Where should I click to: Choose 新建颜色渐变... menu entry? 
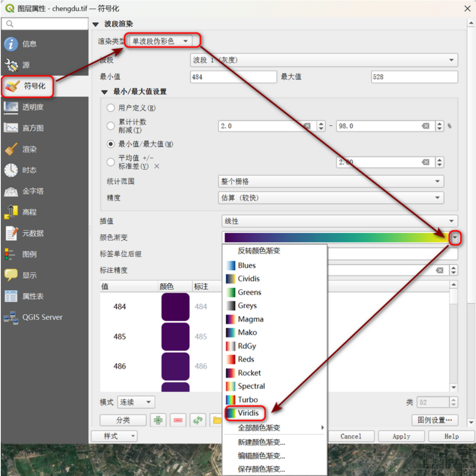[x=275, y=442]
